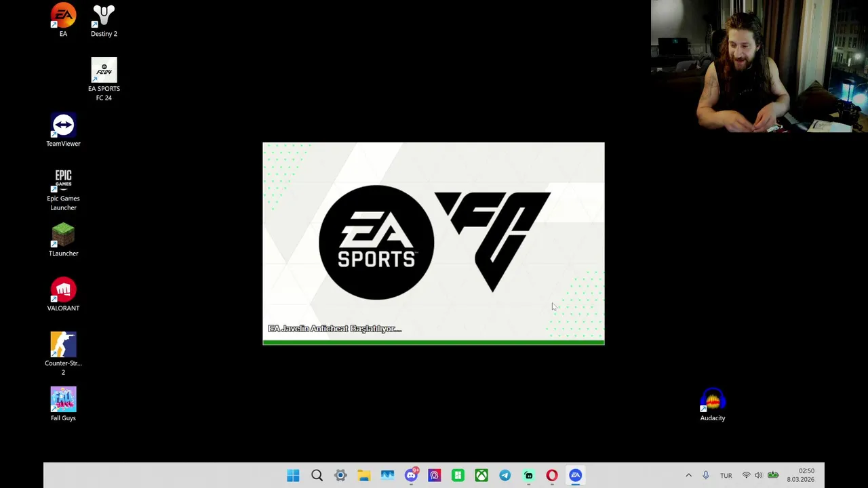Open File Explorer from the taskbar
Screen dimensions: 868x488
(363, 475)
